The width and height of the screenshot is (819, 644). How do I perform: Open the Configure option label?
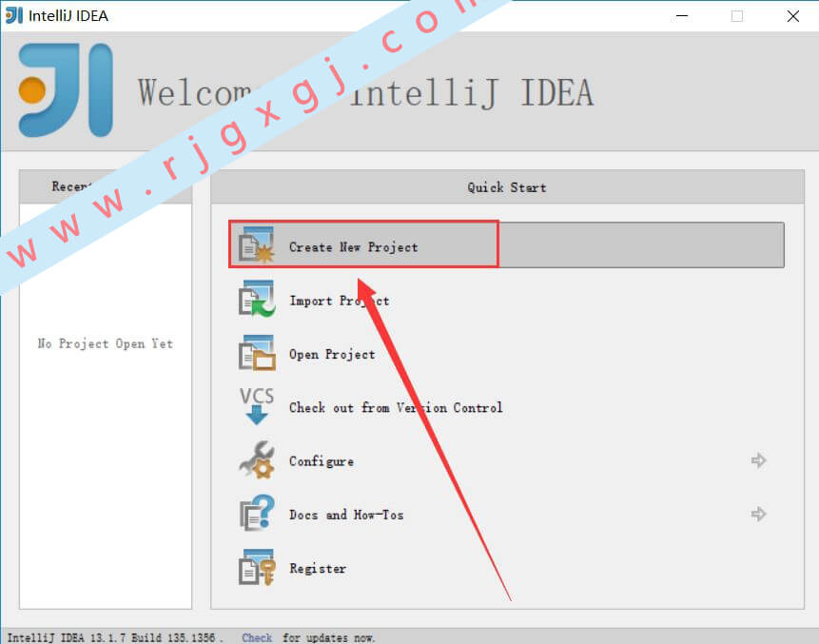(322, 461)
